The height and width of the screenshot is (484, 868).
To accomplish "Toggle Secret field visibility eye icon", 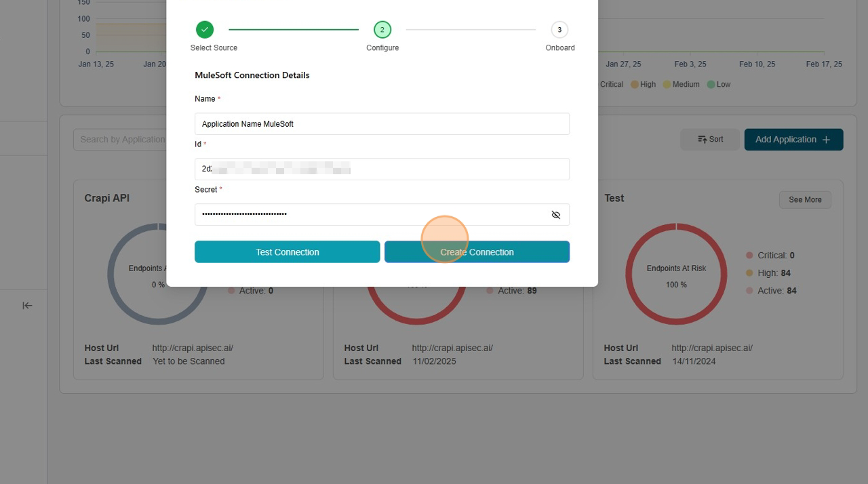I will pos(555,215).
